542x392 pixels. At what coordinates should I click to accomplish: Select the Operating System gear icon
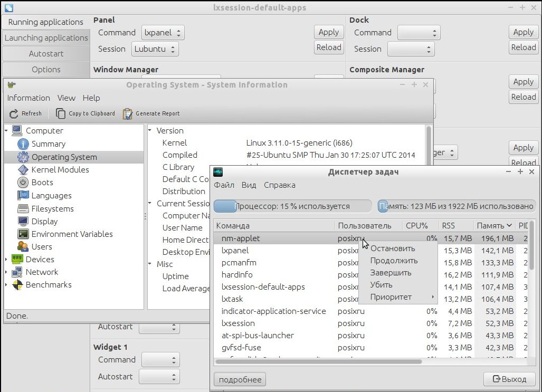point(23,157)
